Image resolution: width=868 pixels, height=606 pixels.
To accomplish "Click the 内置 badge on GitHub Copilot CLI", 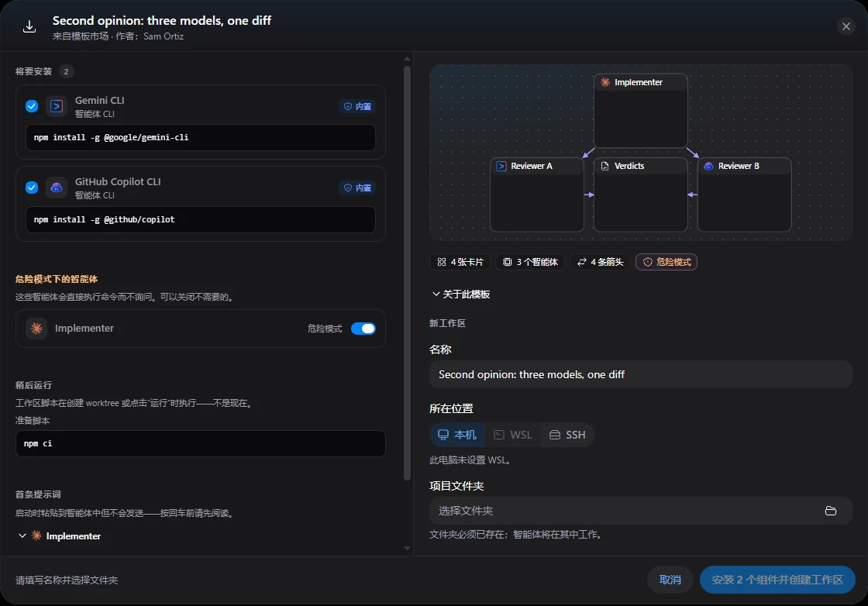I will (357, 188).
